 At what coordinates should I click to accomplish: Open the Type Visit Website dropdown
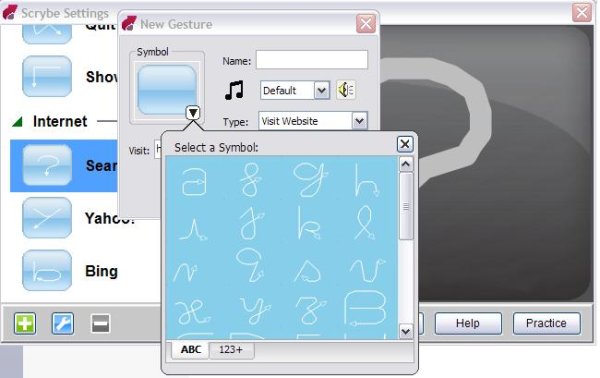[359, 121]
